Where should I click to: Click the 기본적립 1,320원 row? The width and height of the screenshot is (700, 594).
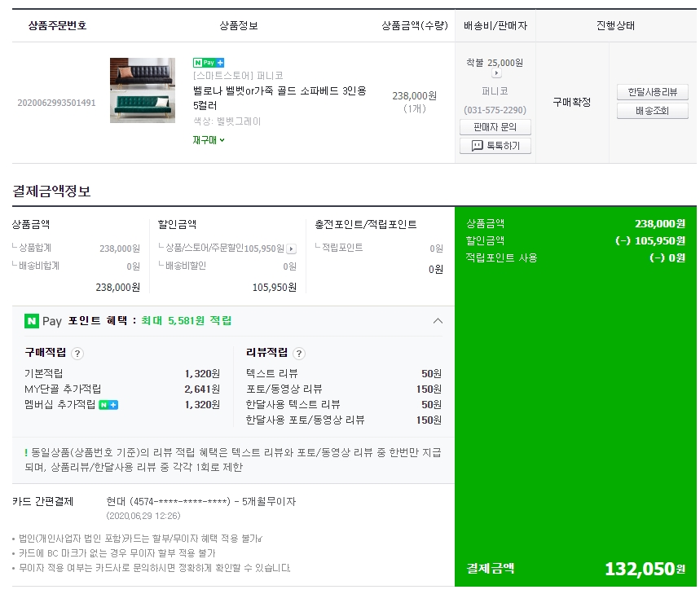click(122, 373)
